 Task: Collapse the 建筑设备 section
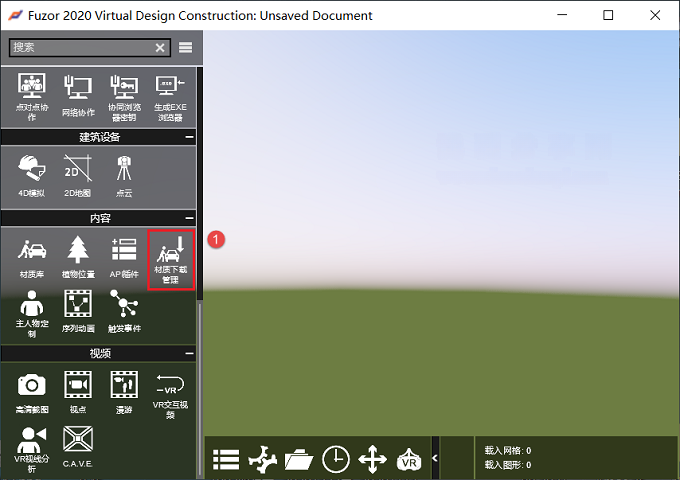(190, 137)
